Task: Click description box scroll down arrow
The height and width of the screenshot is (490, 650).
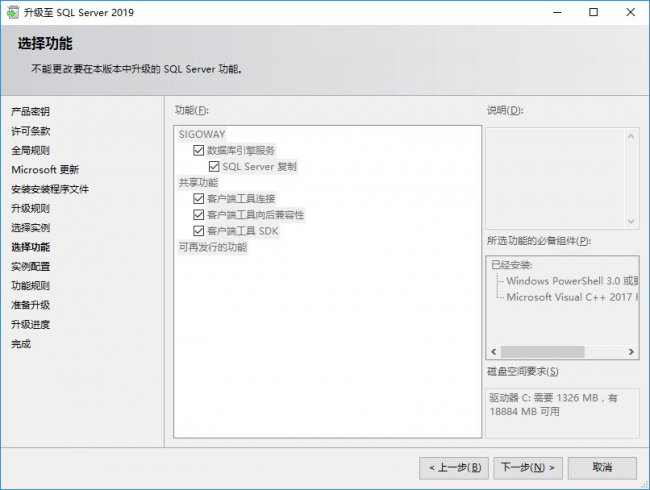Action: [631, 221]
